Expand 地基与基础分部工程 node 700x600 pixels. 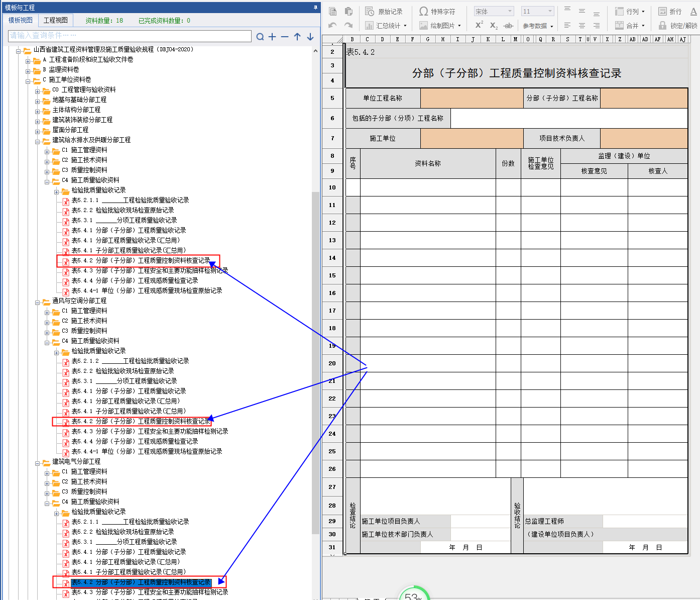coord(38,101)
